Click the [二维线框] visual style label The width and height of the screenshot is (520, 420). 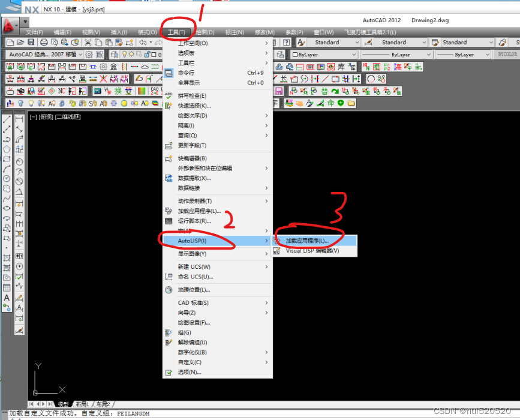click(68, 117)
